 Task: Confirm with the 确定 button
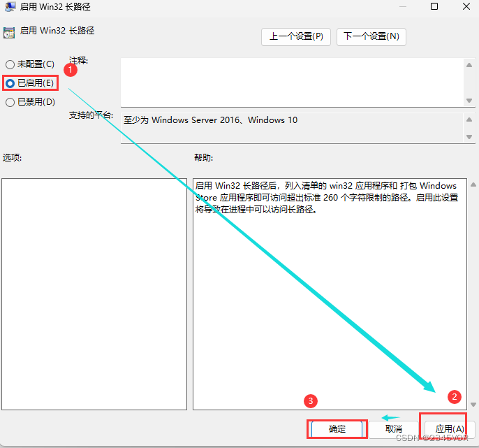tap(337, 429)
